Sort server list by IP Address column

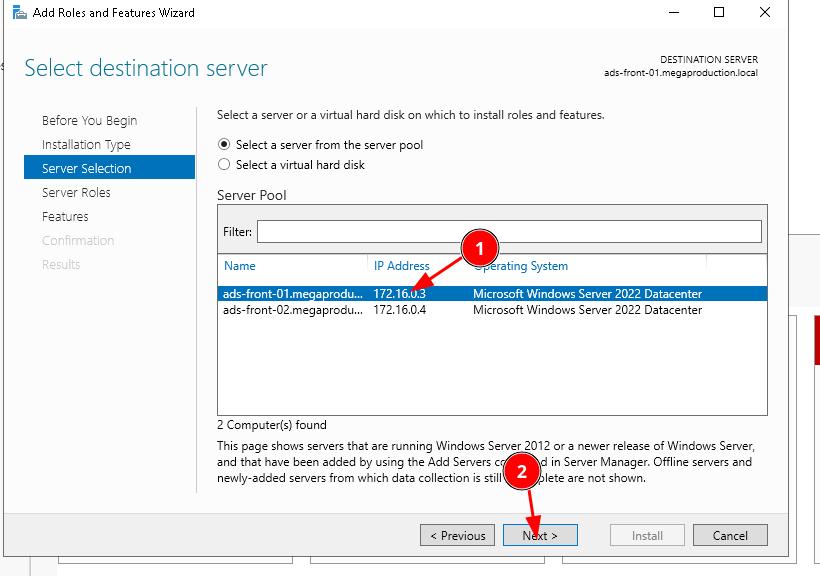[401, 266]
